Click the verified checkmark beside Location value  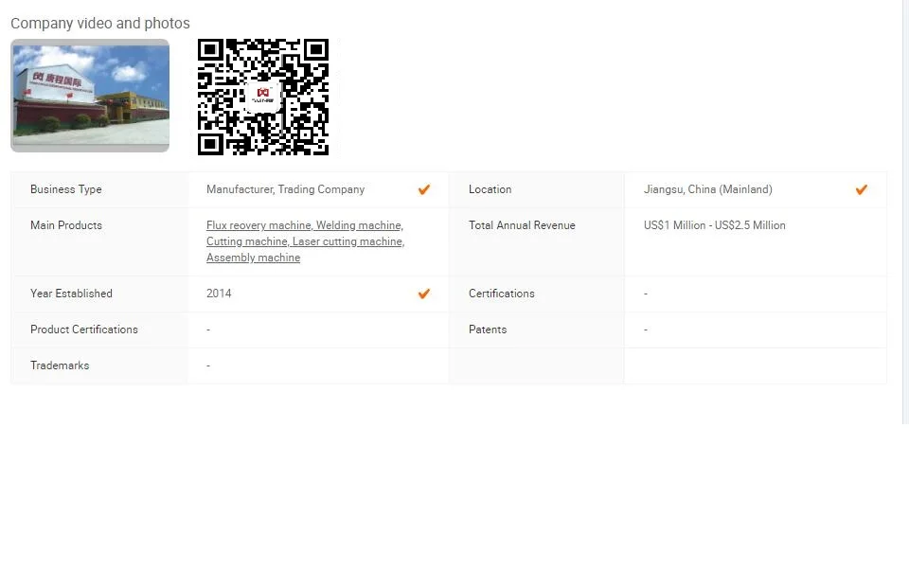(861, 189)
